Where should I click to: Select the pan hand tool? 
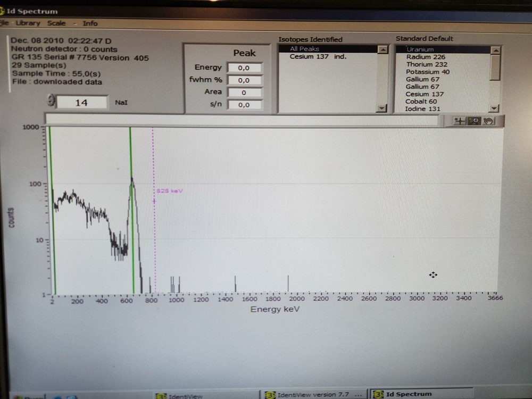tap(488, 121)
